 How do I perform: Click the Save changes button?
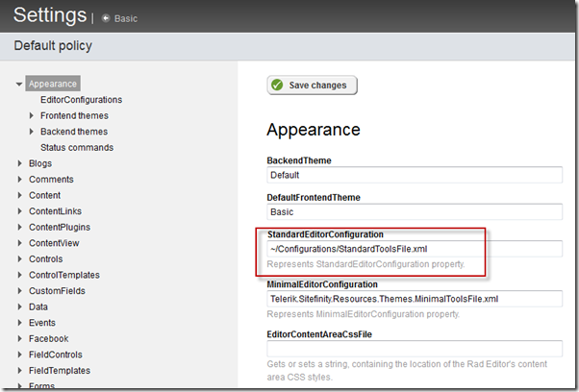[312, 86]
